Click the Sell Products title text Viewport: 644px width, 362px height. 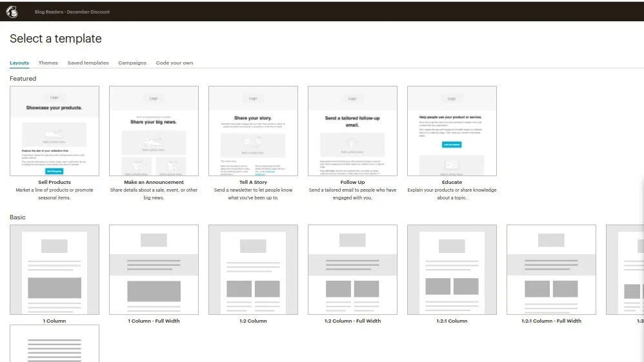click(55, 182)
